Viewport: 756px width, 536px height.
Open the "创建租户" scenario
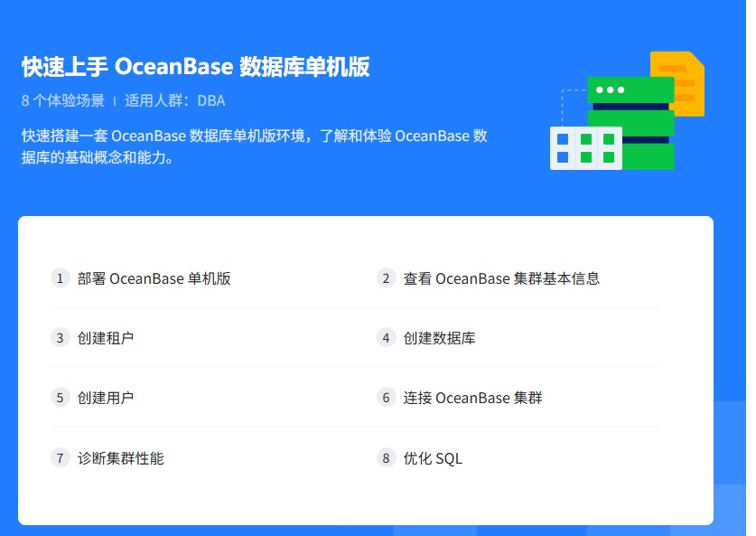[x=106, y=338]
